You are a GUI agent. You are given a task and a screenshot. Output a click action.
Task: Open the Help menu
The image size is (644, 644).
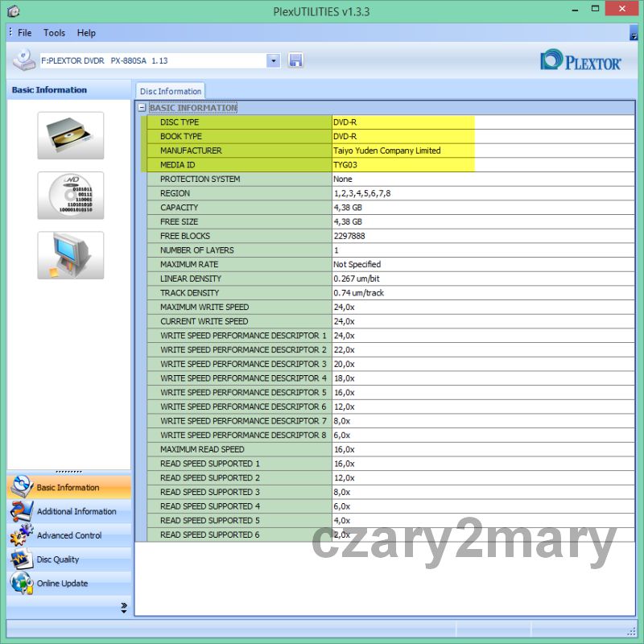pyautogui.click(x=86, y=33)
